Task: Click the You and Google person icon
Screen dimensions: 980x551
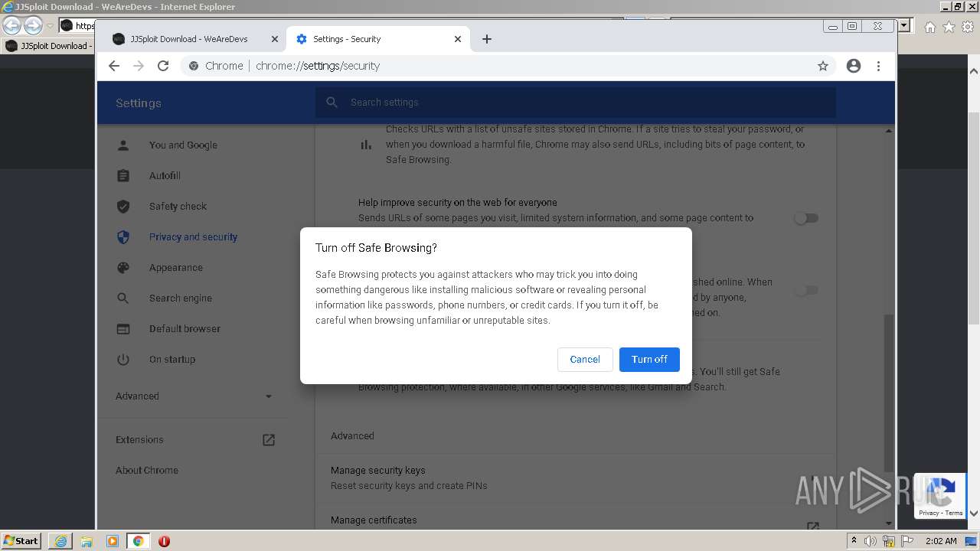Action: pos(123,145)
